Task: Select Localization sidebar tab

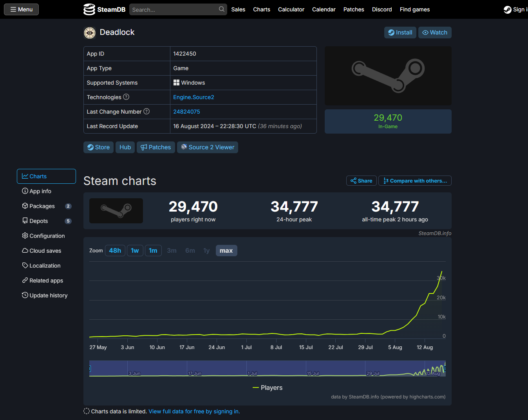Action: (46, 266)
